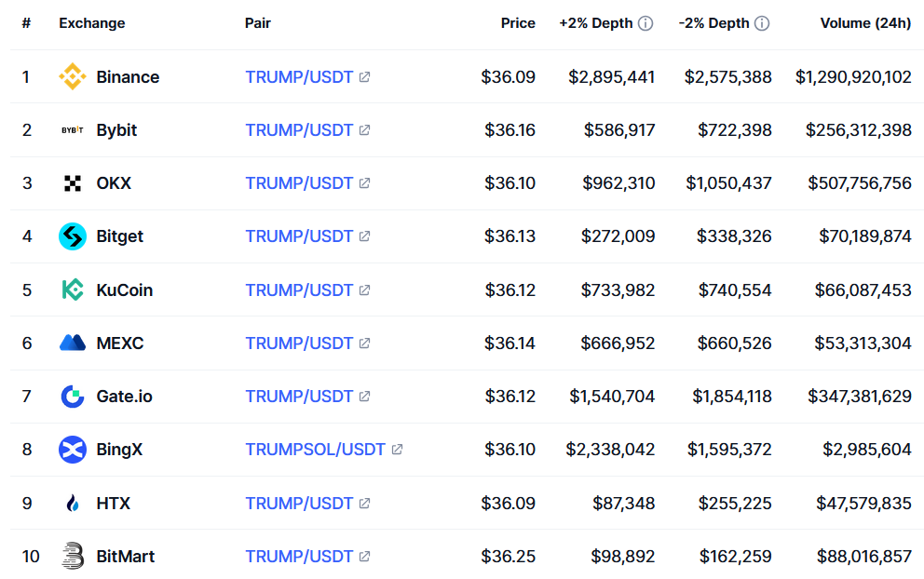The height and width of the screenshot is (579, 924).
Task: Click the MEXC blue logo icon
Action: coord(73,343)
